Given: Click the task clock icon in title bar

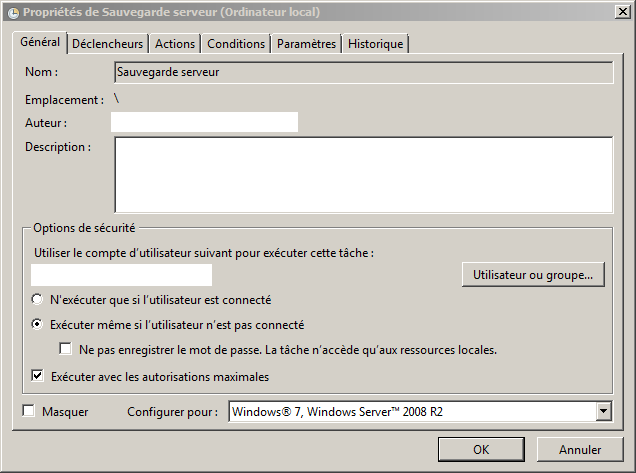Looking at the screenshot, I should (x=13, y=13).
